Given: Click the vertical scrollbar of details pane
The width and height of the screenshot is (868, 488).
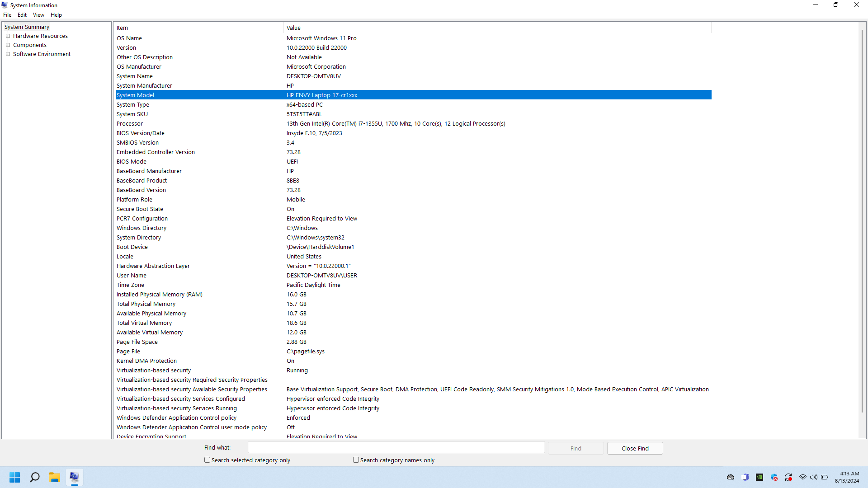Looking at the screenshot, I should coord(862,221).
